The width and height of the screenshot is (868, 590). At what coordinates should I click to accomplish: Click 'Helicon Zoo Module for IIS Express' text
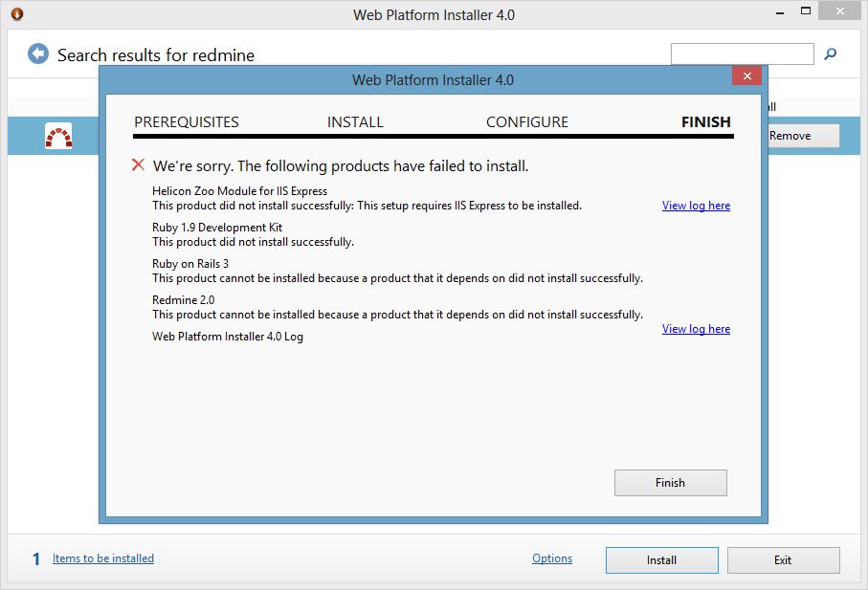click(239, 191)
